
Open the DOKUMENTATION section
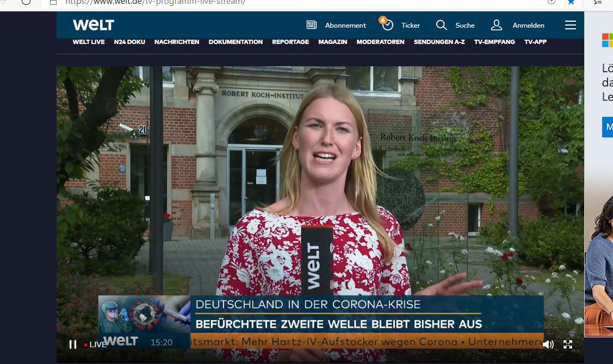[x=236, y=42]
